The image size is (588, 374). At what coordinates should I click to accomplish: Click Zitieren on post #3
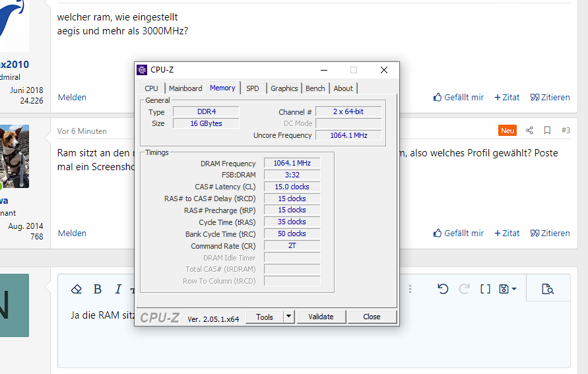[x=550, y=234]
